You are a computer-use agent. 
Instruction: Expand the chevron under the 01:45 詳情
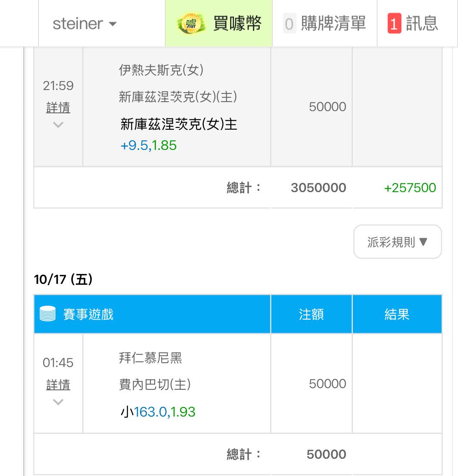58,402
